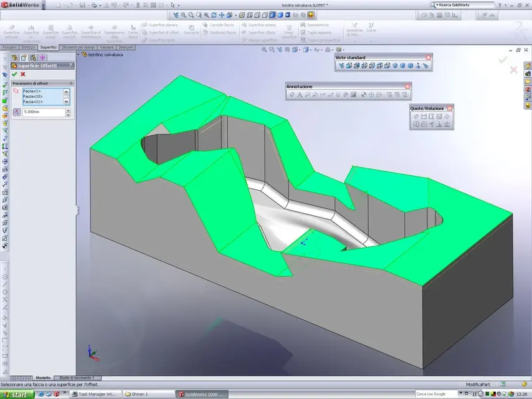The height and width of the screenshot is (399, 532).
Task: Switch to Task Manager in taskbar
Action: pos(95,394)
